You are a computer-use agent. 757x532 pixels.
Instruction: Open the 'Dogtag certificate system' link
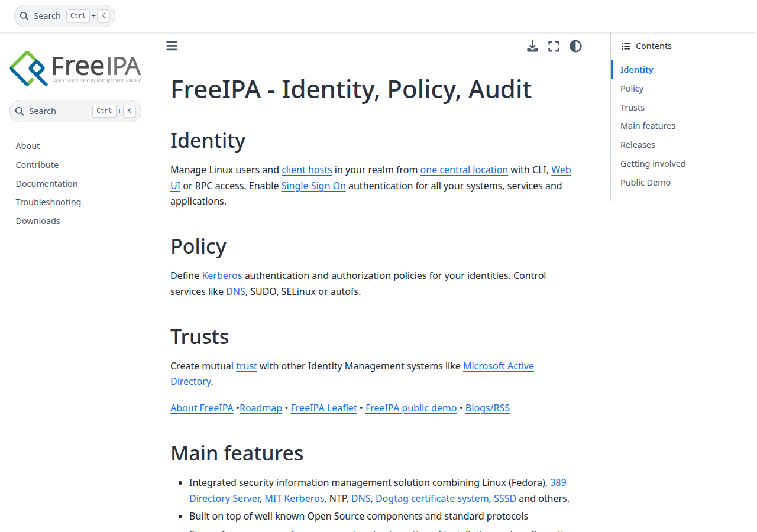pyautogui.click(x=432, y=498)
